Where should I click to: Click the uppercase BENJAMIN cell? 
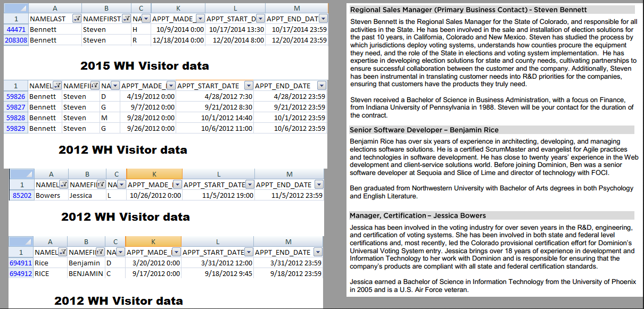tap(86, 273)
